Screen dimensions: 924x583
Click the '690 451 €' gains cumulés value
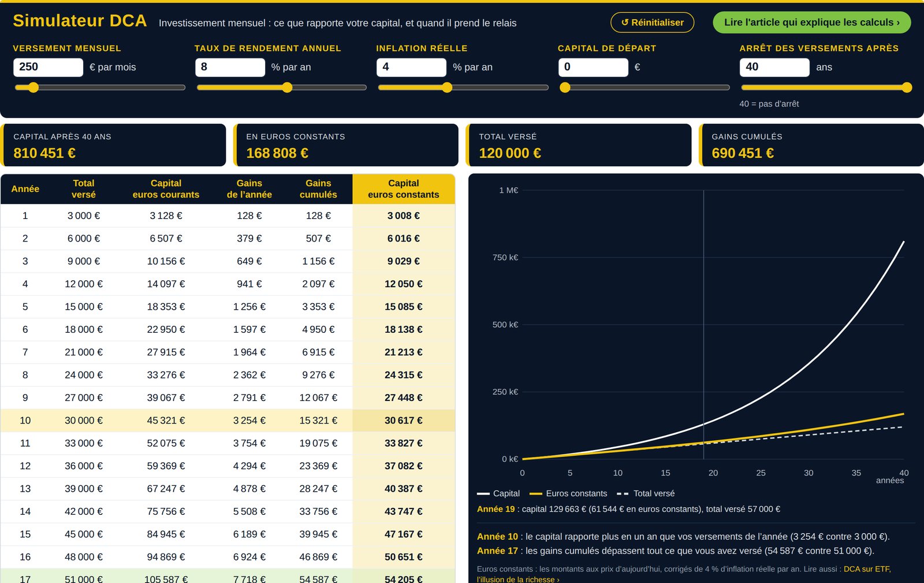[743, 153]
